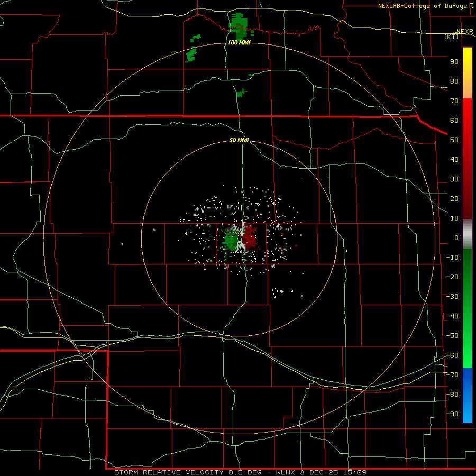Click the -60 scale value

tap(452, 355)
